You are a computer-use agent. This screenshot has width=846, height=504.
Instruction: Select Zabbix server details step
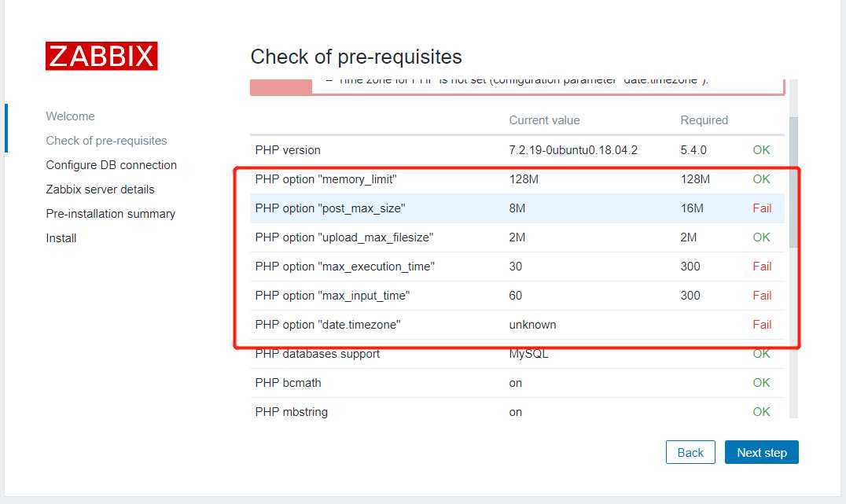101,189
